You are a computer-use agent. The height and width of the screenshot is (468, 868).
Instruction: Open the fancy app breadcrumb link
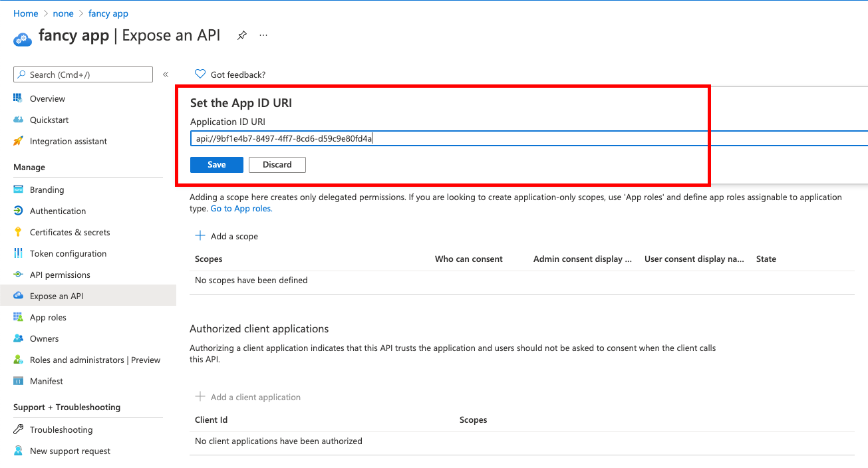[108, 13]
